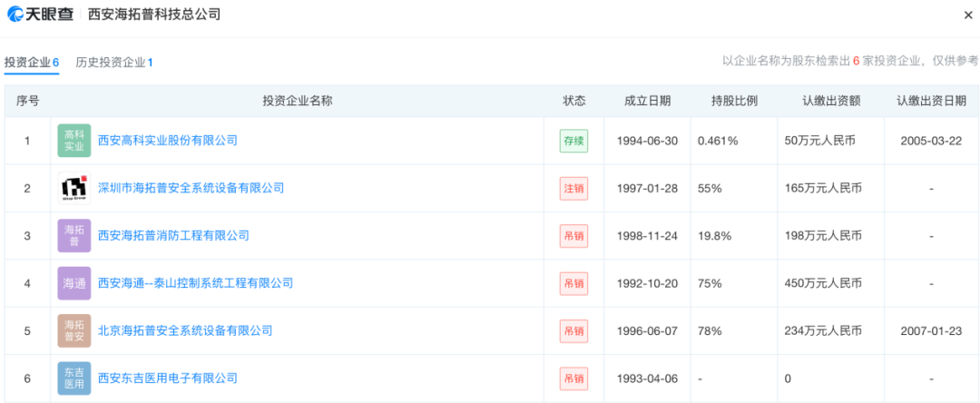
Task: Open 西安海拓普消防工程有限公司 link
Action: [x=173, y=236]
